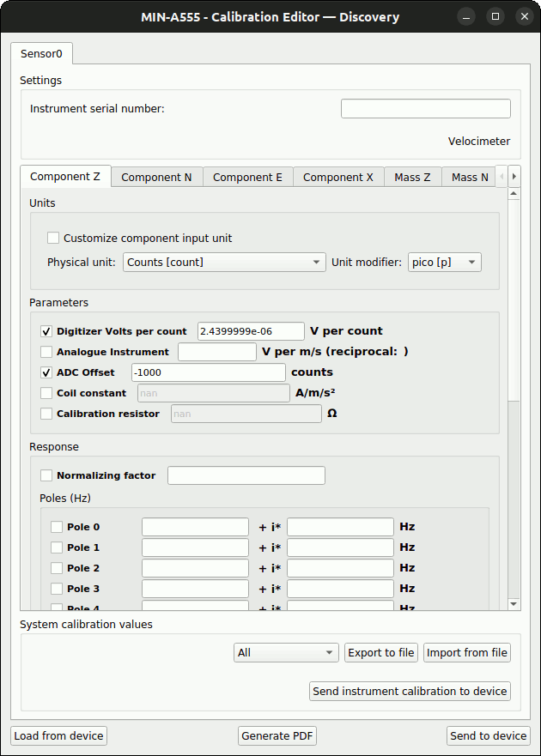Close the Calibration Editor window

coord(525,17)
